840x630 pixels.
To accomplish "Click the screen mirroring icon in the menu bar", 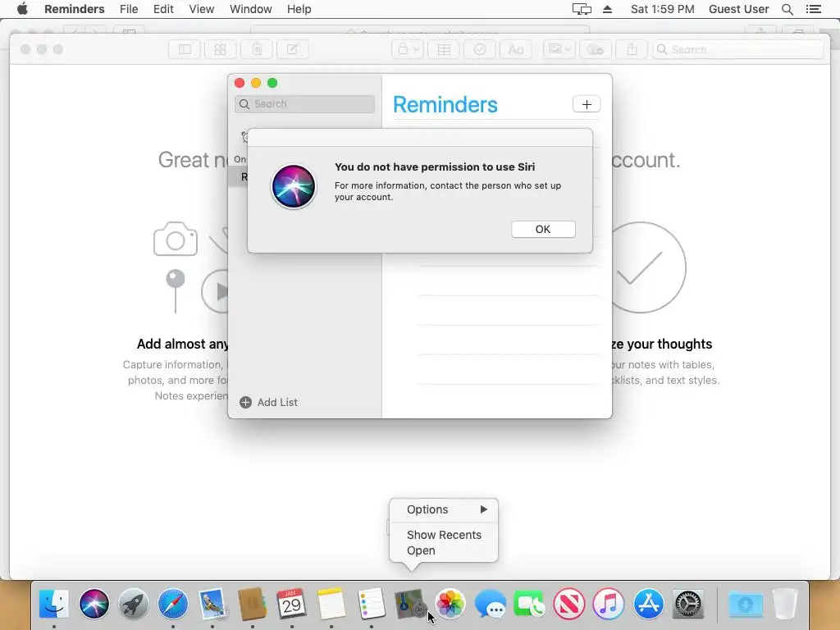I will 582,9.
